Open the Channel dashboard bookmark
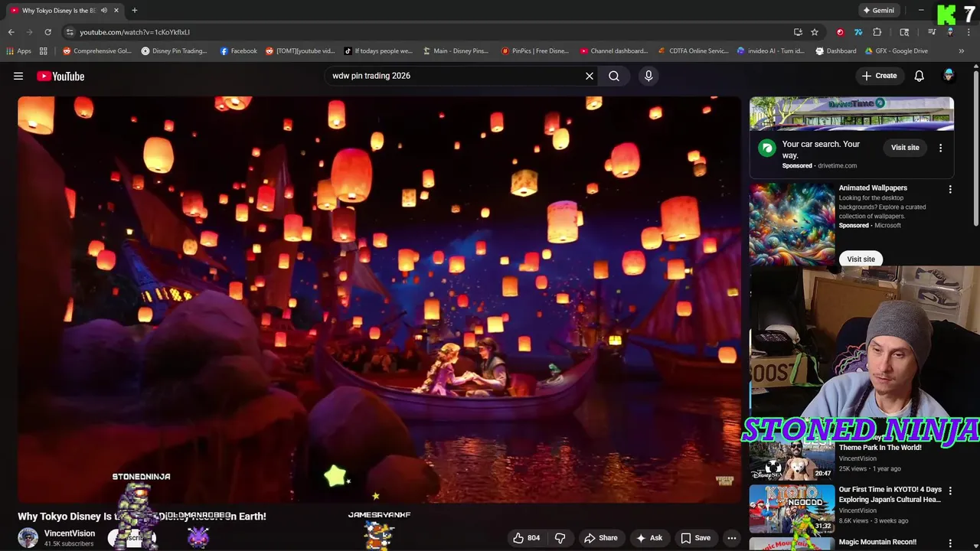The height and width of the screenshot is (551, 980). click(x=614, y=51)
